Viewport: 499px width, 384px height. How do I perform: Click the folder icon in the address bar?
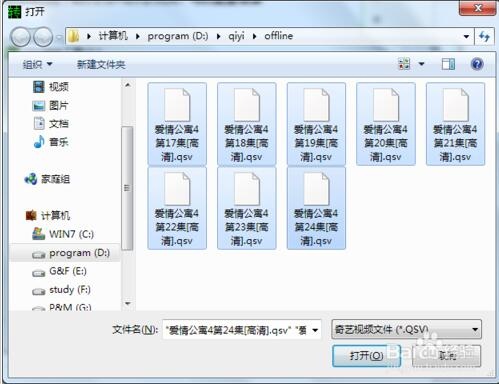pyautogui.click(x=73, y=36)
